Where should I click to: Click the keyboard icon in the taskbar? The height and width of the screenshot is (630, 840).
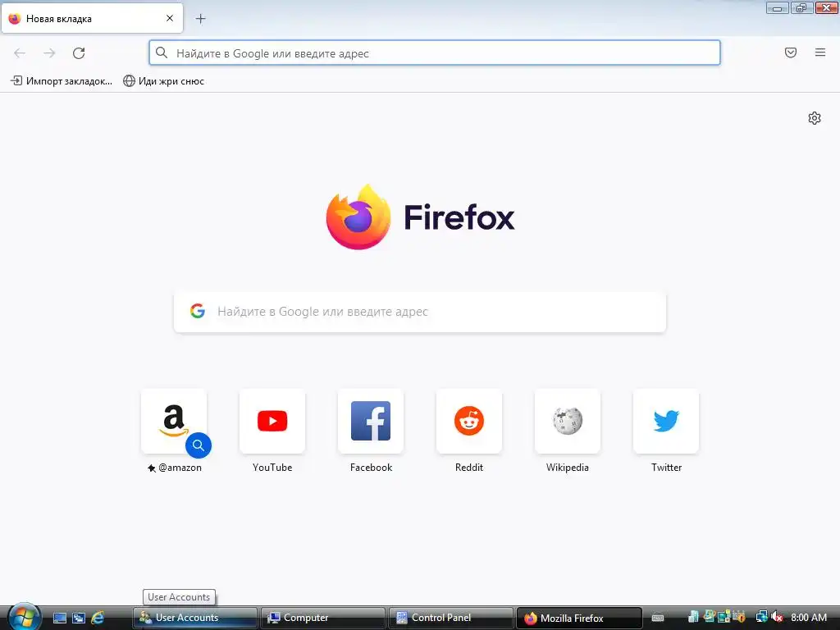pos(658,618)
